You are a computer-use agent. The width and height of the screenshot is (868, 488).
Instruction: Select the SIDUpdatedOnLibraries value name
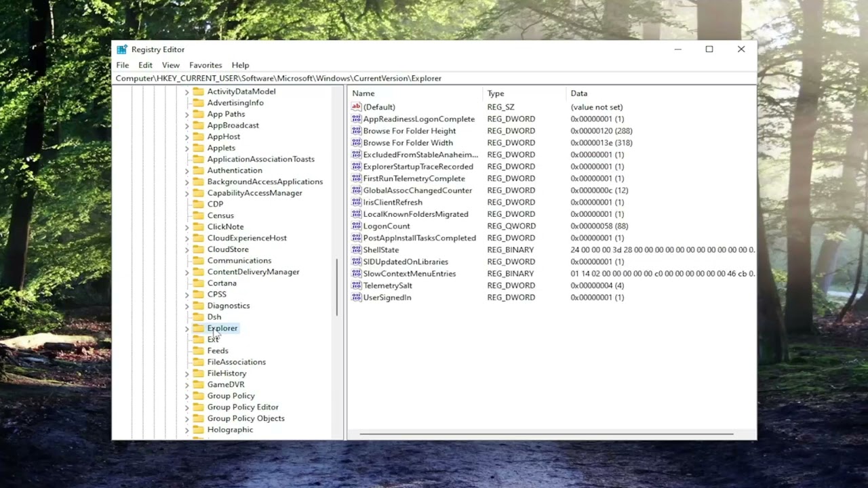406,262
